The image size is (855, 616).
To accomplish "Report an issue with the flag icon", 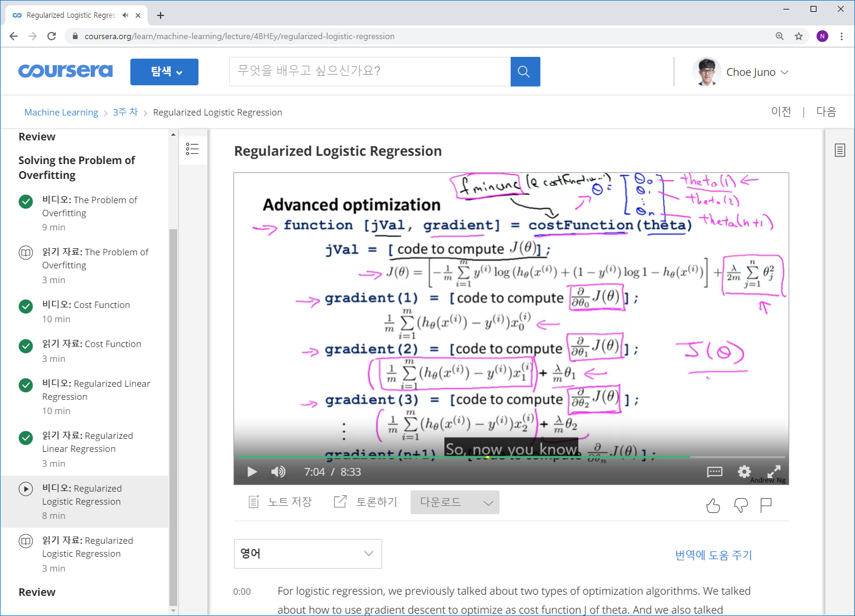I will (766, 505).
